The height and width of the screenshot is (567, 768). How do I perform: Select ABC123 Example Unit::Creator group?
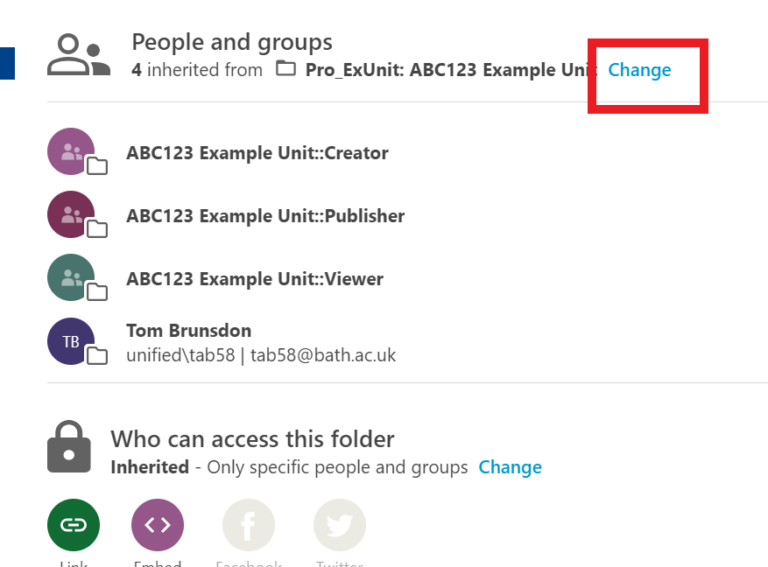tap(257, 153)
